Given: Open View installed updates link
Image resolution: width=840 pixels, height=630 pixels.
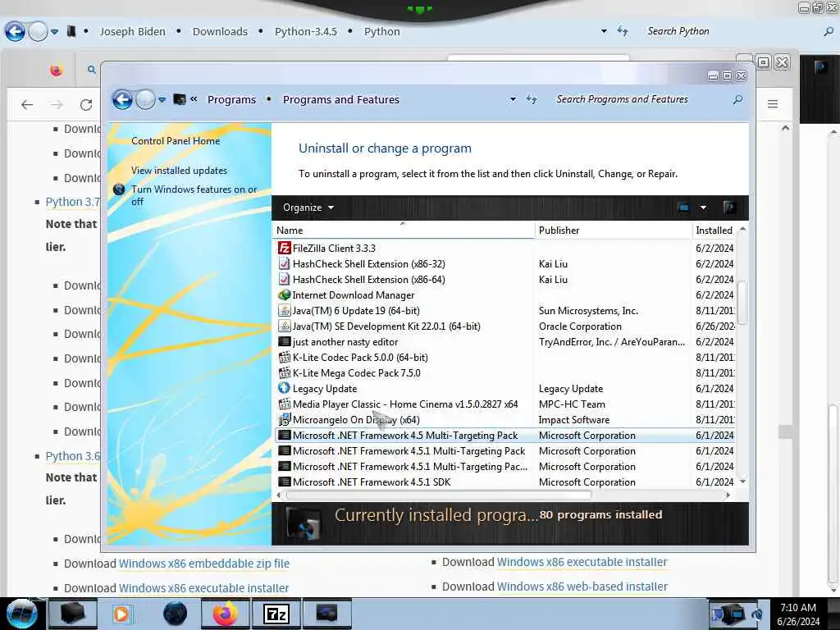Looking at the screenshot, I should (179, 171).
